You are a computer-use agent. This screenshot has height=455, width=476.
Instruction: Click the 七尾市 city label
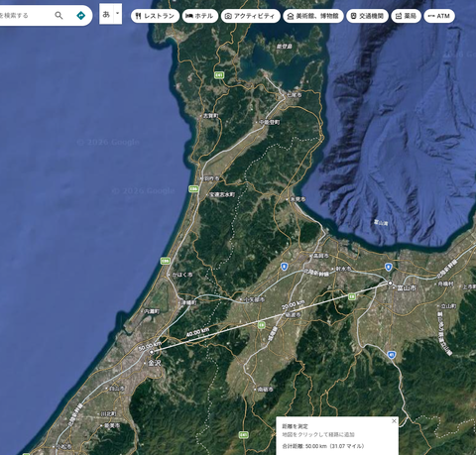click(294, 95)
